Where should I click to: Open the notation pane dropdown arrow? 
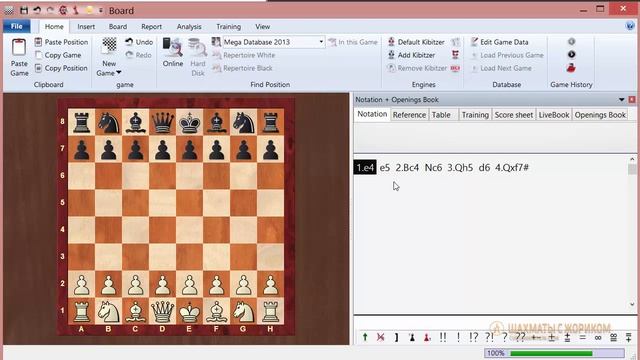pos(622,100)
